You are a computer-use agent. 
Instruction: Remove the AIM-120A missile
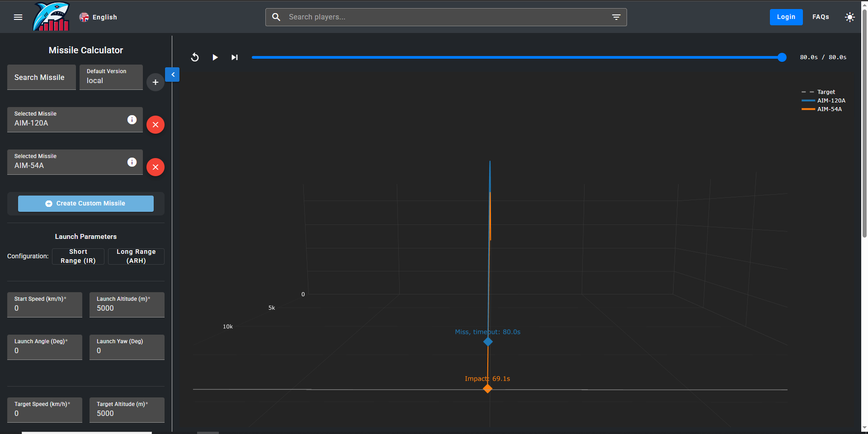point(156,125)
